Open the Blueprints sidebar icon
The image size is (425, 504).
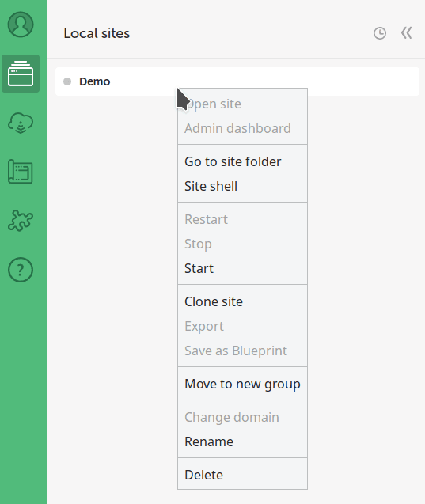pyautogui.click(x=21, y=172)
